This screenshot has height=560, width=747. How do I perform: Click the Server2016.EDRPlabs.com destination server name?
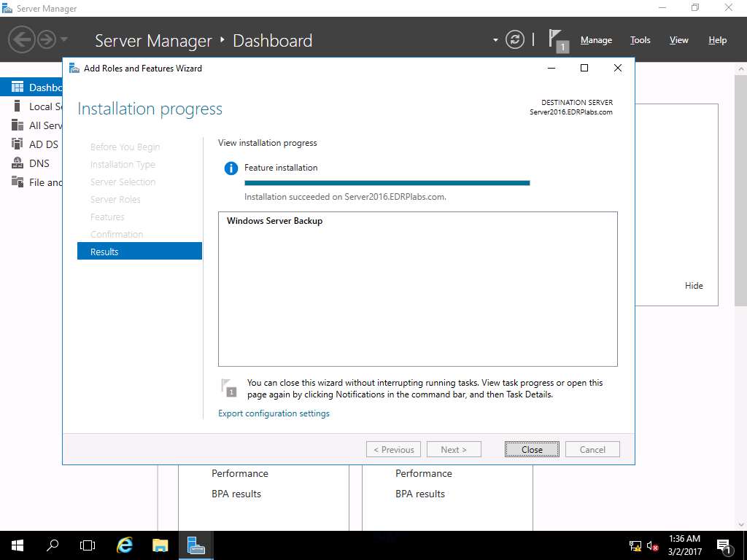570,112
